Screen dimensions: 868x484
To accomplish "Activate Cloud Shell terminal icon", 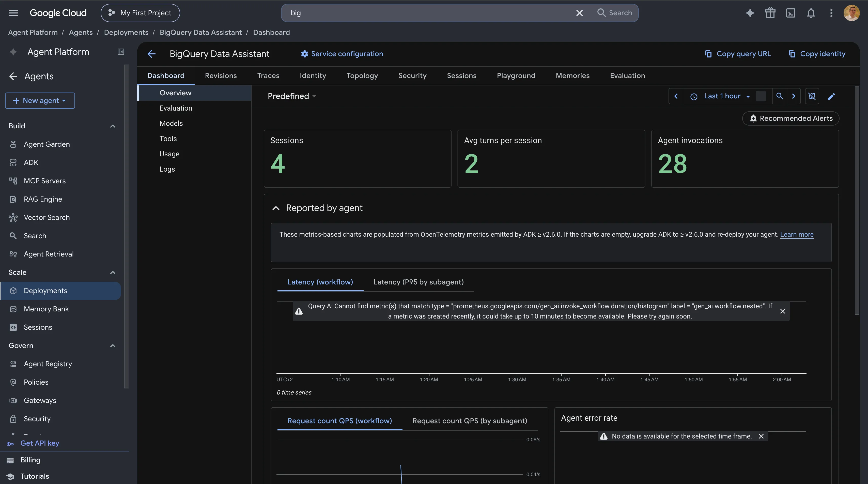I will click(x=790, y=13).
